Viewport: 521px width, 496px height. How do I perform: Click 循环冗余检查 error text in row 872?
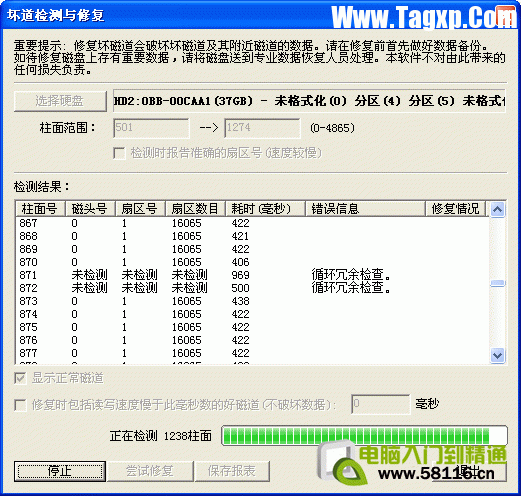(351, 288)
